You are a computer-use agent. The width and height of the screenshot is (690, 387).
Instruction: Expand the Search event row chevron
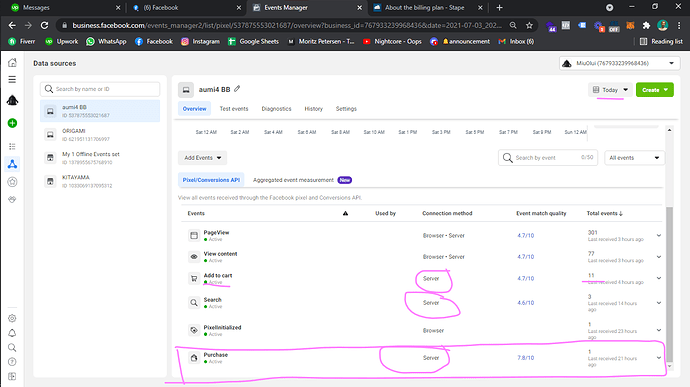[659, 303]
